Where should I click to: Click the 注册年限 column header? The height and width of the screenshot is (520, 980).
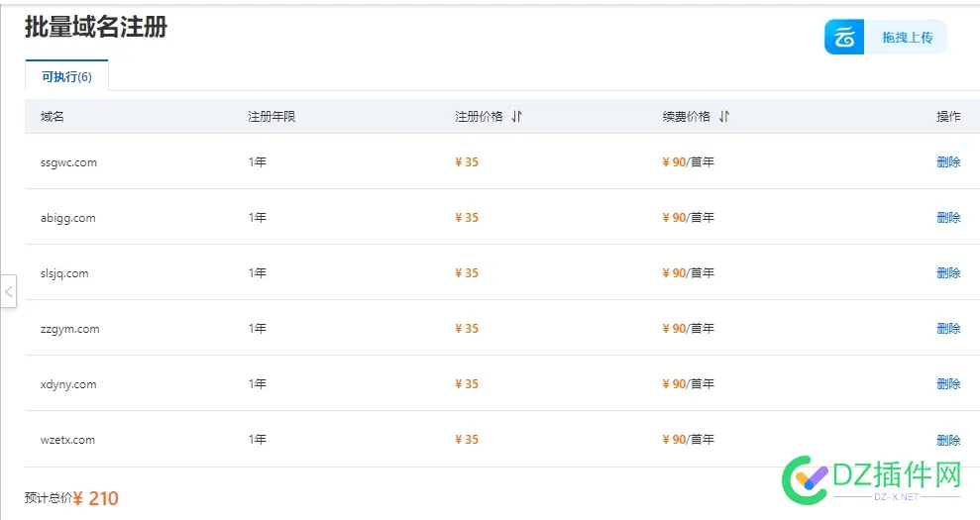point(272,117)
